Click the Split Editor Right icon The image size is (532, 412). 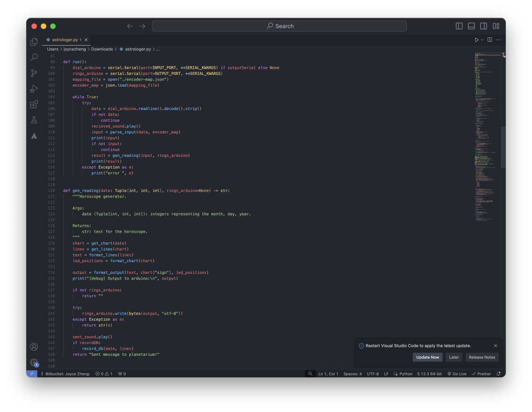(490, 40)
